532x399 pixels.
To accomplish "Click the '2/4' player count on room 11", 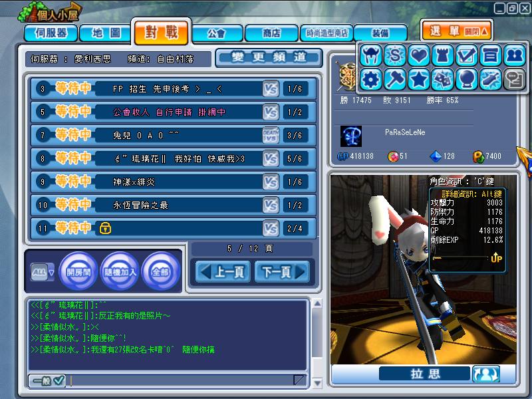I will [x=295, y=228].
